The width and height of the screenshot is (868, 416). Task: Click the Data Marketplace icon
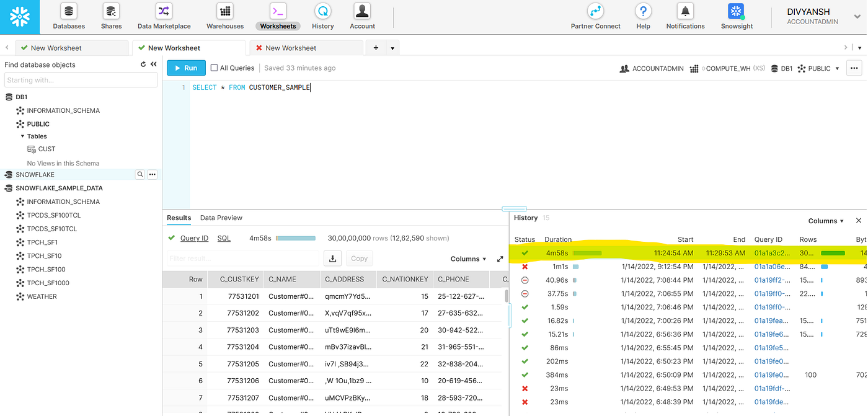coord(163,15)
